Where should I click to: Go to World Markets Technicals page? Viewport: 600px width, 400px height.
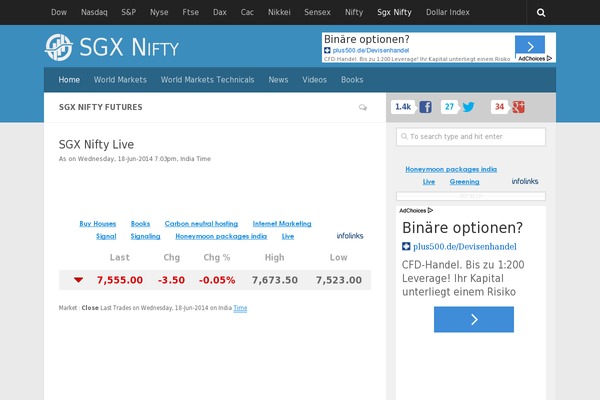208,80
